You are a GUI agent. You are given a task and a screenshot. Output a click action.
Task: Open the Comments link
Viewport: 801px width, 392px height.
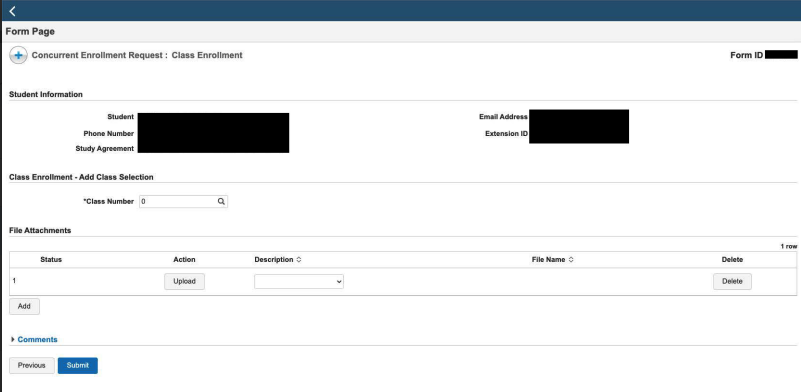click(37, 339)
